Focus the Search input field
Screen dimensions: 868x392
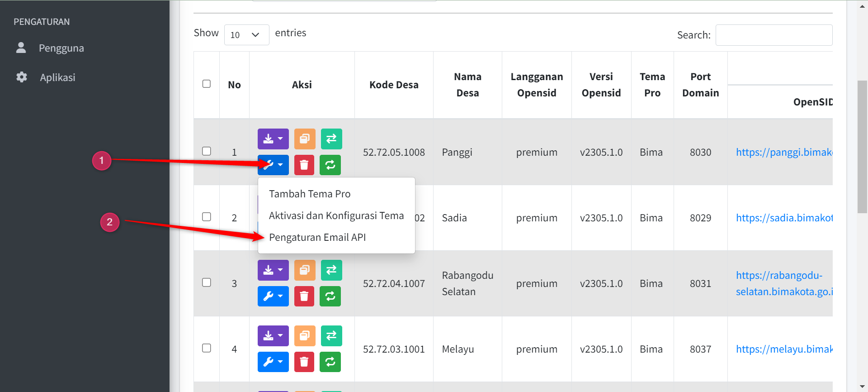[774, 35]
